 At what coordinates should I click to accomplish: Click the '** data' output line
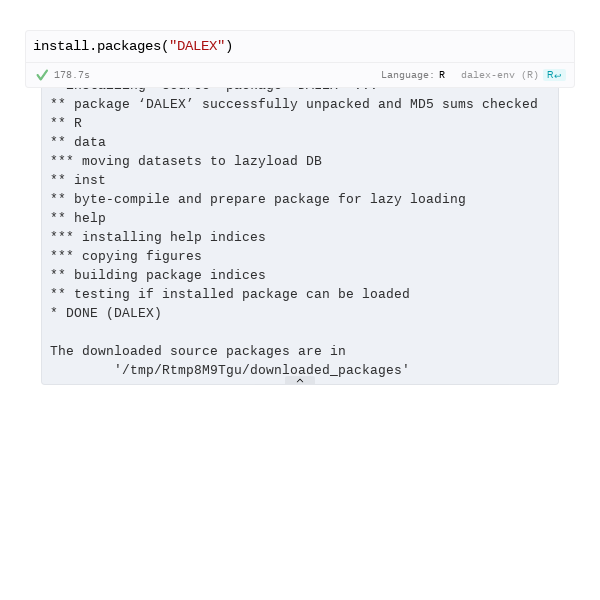78,142
